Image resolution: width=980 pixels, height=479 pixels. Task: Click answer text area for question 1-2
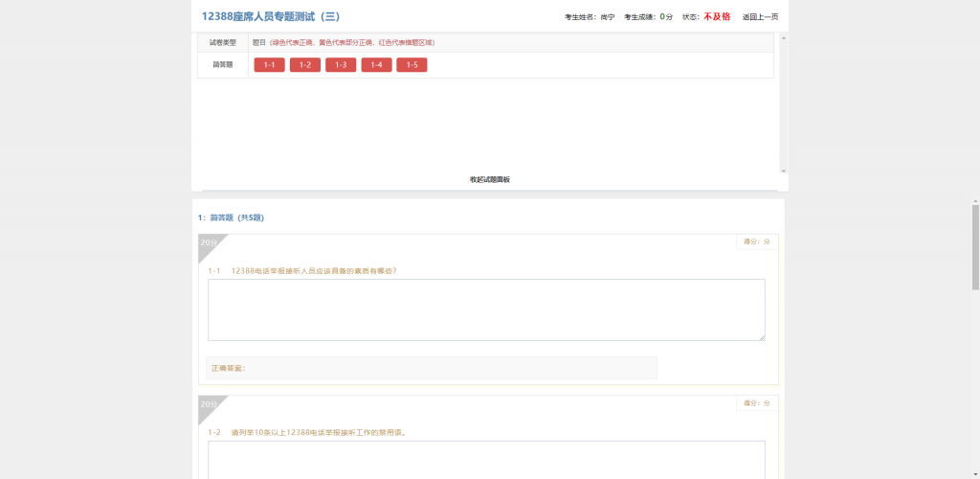tap(486, 460)
